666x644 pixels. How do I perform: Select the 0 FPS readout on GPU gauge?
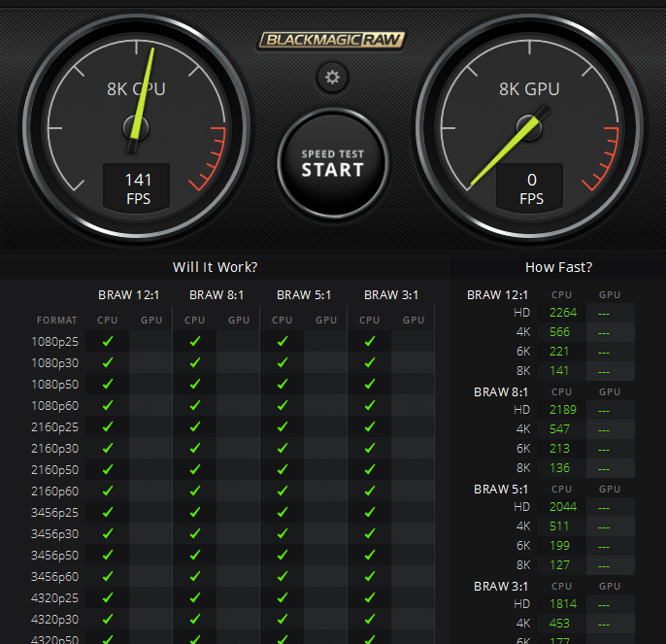point(530,188)
